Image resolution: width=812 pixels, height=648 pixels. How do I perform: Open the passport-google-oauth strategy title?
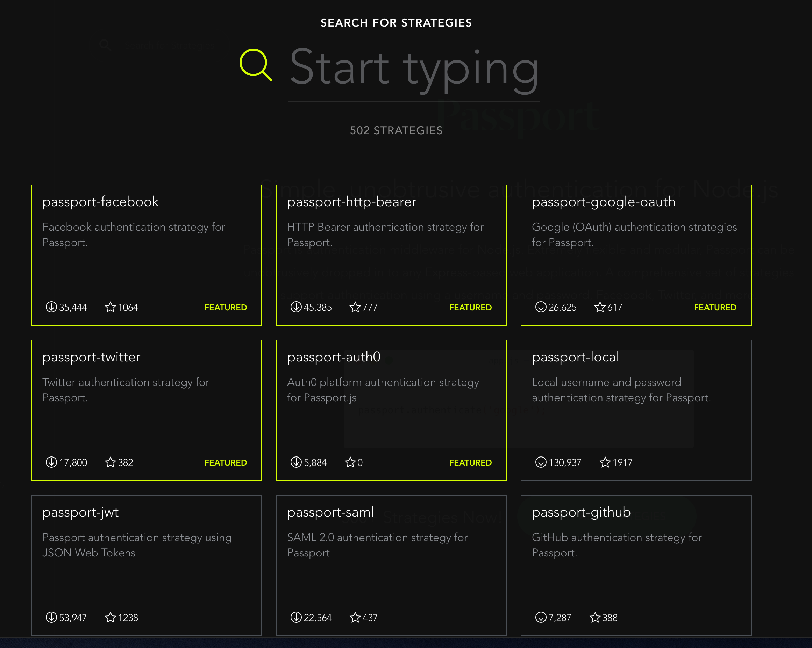(603, 202)
